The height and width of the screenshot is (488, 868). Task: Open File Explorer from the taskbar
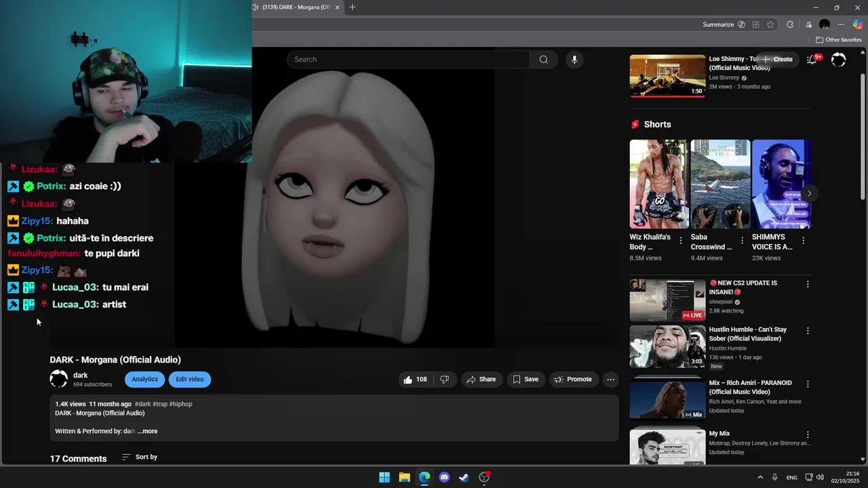tap(404, 477)
